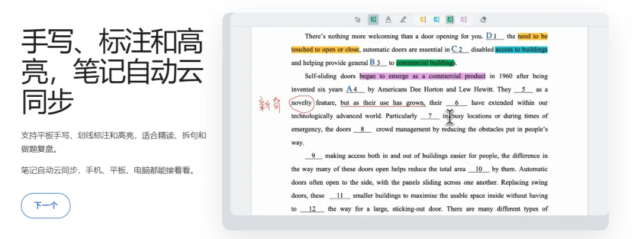Viewport: 644px width, 239px height.
Task: Click the empty blank numbered 10
Action: point(479,169)
